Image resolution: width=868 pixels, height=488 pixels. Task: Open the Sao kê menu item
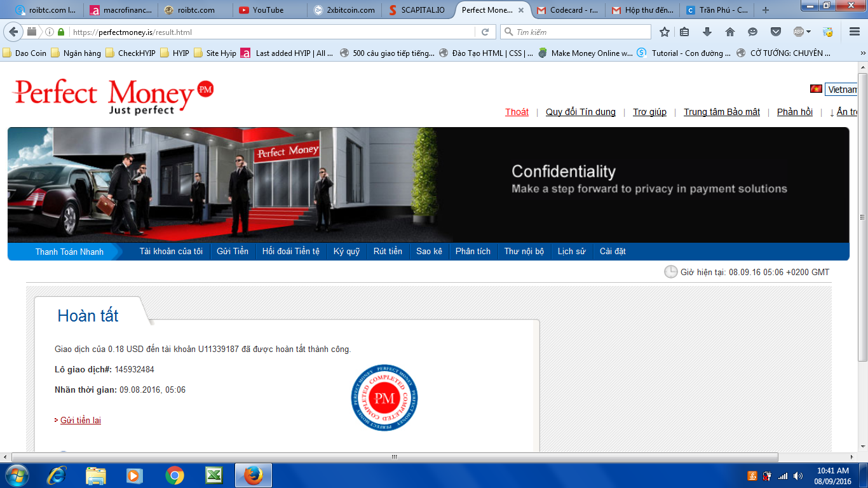[429, 252]
